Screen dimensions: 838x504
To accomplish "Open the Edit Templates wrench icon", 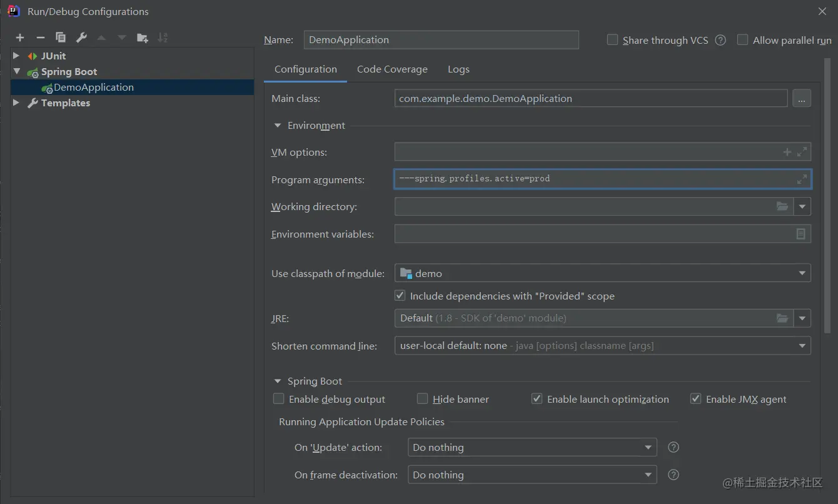I will click(x=81, y=38).
